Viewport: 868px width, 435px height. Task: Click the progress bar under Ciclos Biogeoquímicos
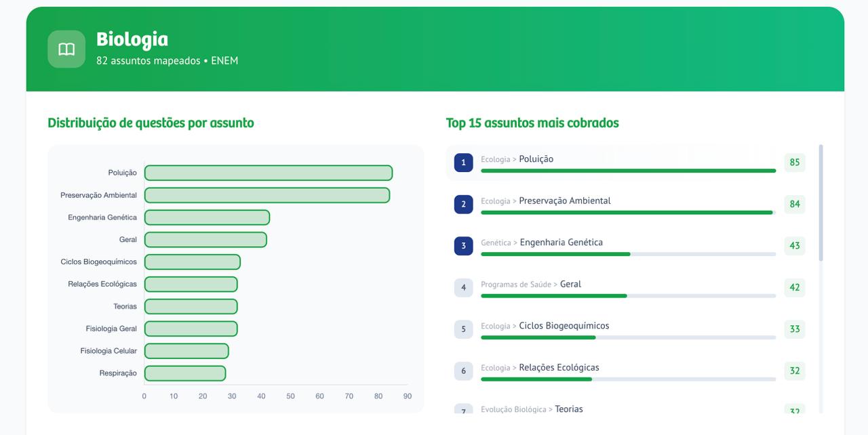tap(628, 336)
